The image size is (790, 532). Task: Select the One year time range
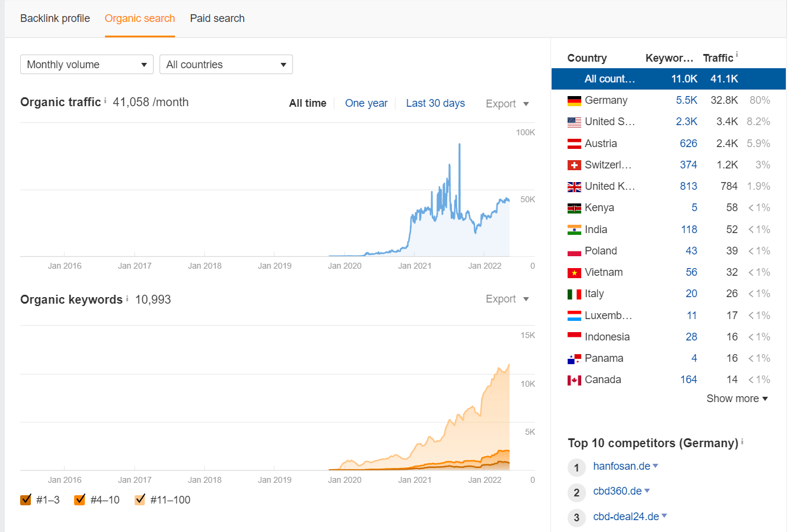pyautogui.click(x=366, y=103)
